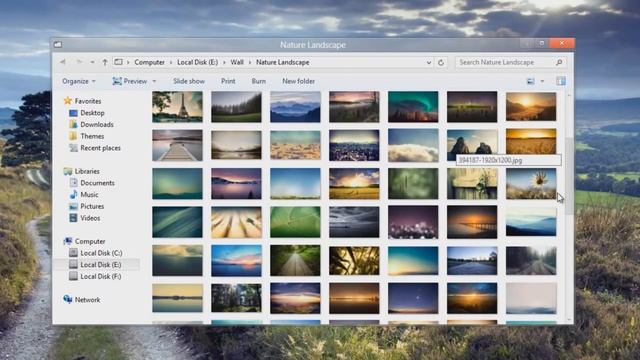
Task: Refresh the folder view
Action: [441, 62]
